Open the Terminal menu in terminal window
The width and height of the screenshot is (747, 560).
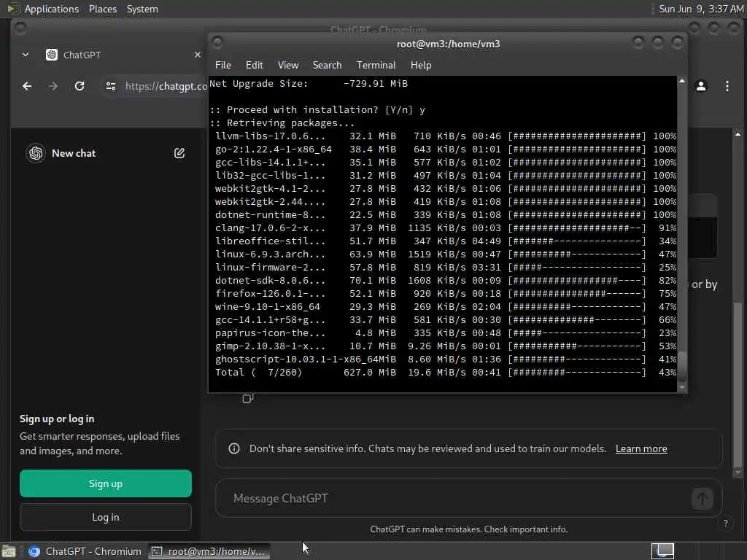[376, 65]
